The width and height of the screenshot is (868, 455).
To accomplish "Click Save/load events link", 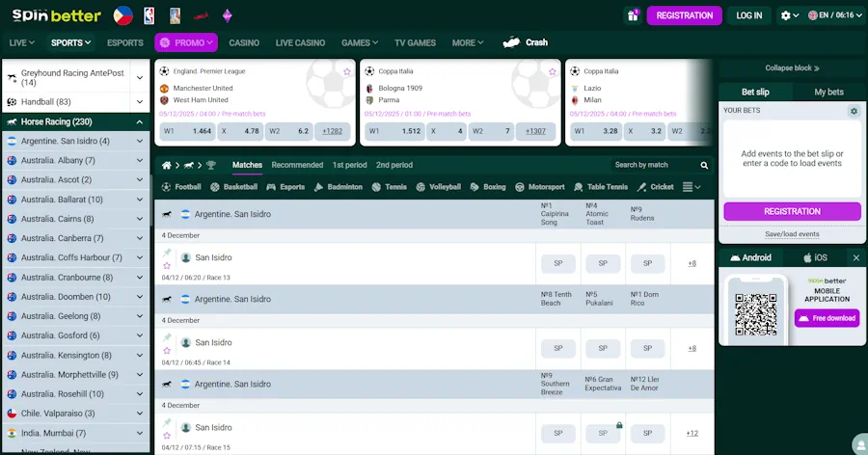I will (792, 234).
